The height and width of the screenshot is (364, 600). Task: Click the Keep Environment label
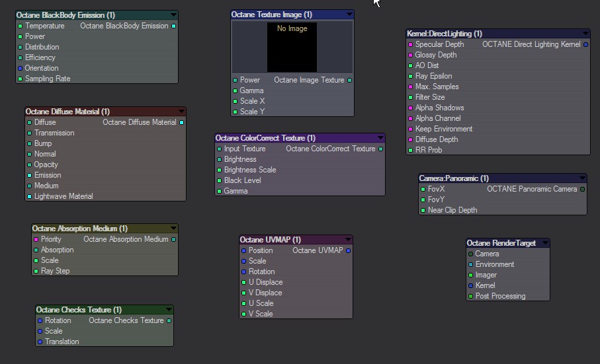(444, 129)
